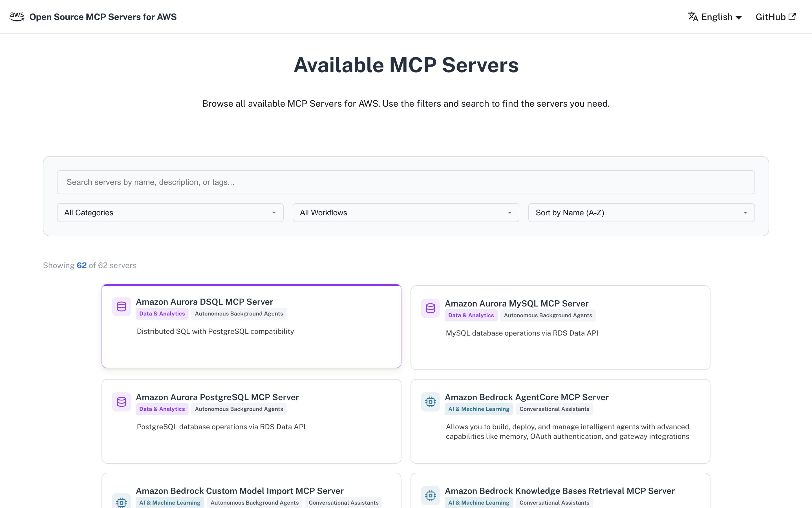This screenshot has width=812, height=508.
Task: Click the GitHub external link icon
Action: [792, 16]
